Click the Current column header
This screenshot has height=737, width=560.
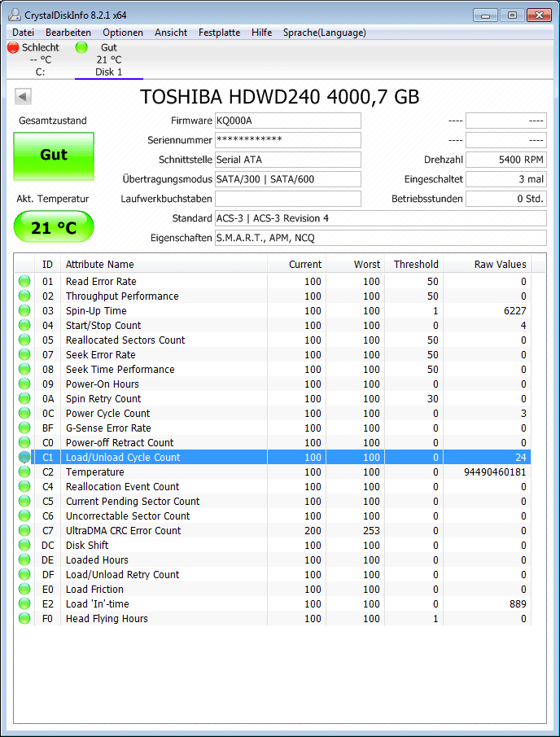point(296,264)
